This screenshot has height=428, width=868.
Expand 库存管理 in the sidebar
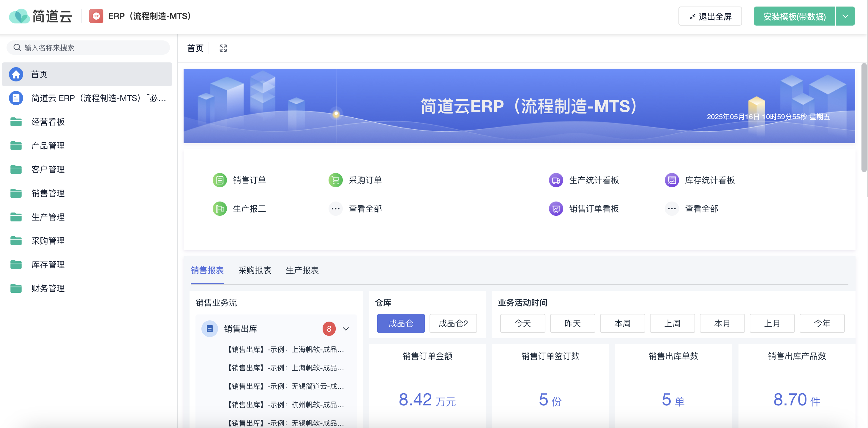pyautogui.click(x=87, y=265)
